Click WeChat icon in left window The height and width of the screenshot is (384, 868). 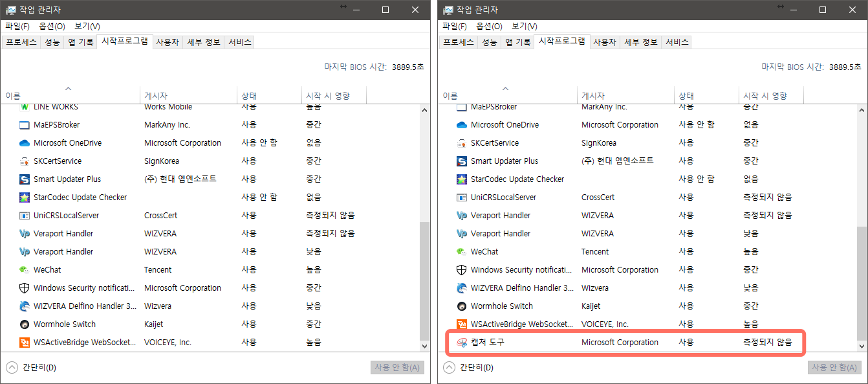[25, 270]
